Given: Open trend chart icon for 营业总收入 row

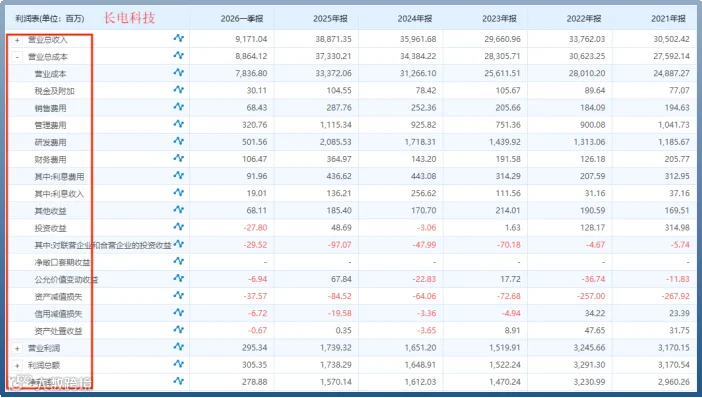Looking at the screenshot, I should [x=179, y=38].
